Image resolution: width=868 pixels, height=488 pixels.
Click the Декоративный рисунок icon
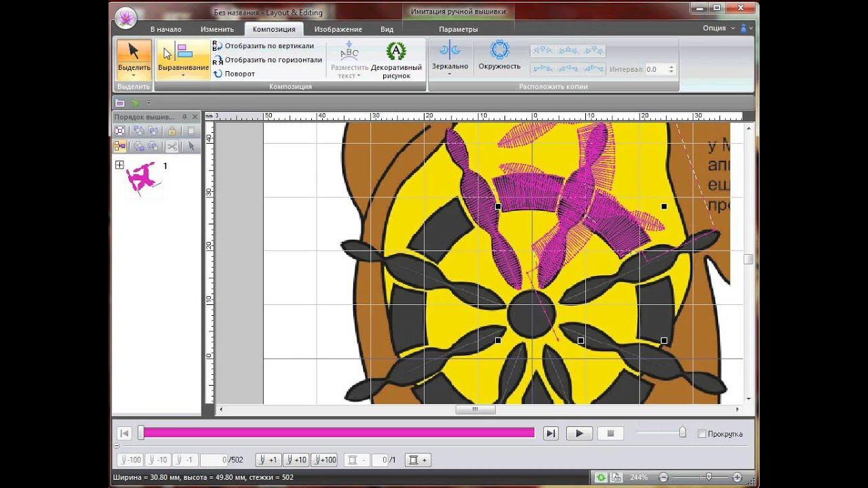point(396,52)
